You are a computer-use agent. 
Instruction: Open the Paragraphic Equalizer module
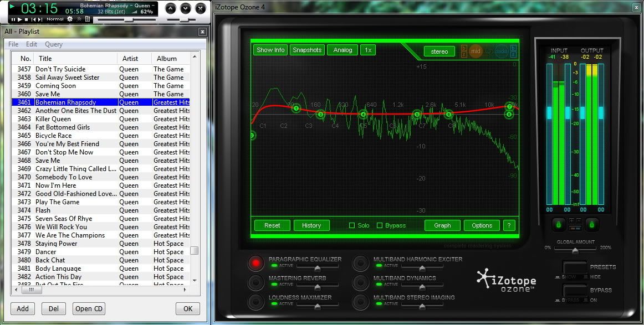(x=255, y=263)
